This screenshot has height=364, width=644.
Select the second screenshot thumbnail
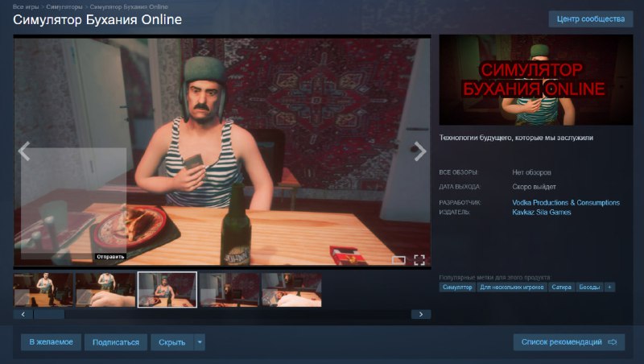(x=105, y=290)
